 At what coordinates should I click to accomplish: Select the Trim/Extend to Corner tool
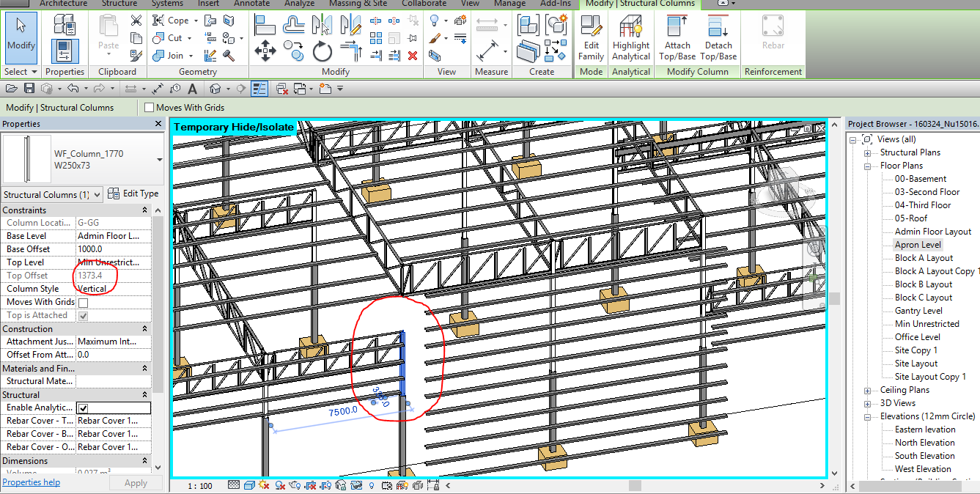tap(352, 51)
